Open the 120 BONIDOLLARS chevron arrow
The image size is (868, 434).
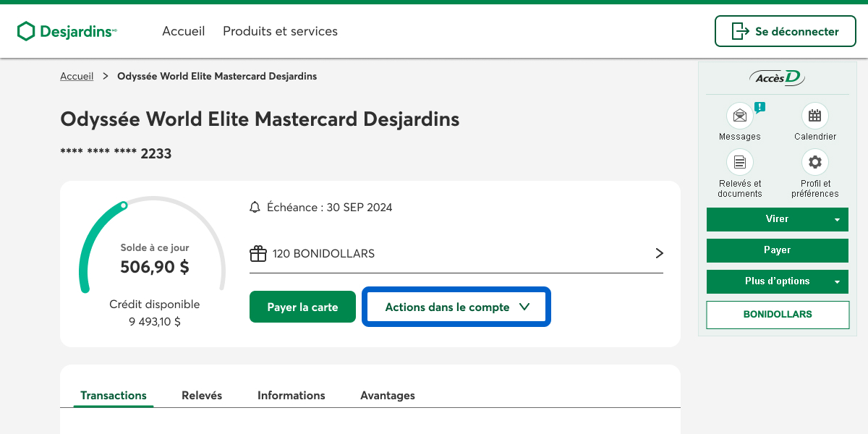(x=659, y=253)
